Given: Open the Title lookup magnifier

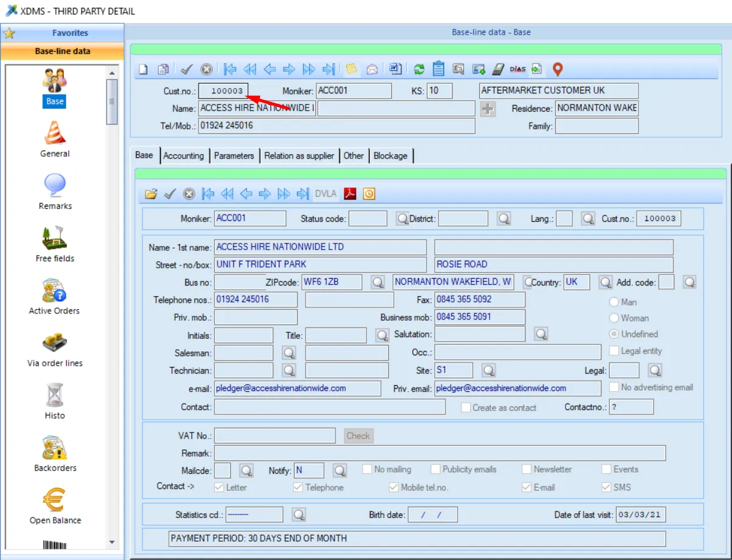Looking at the screenshot, I should pyautogui.click(x=382, y=335).
